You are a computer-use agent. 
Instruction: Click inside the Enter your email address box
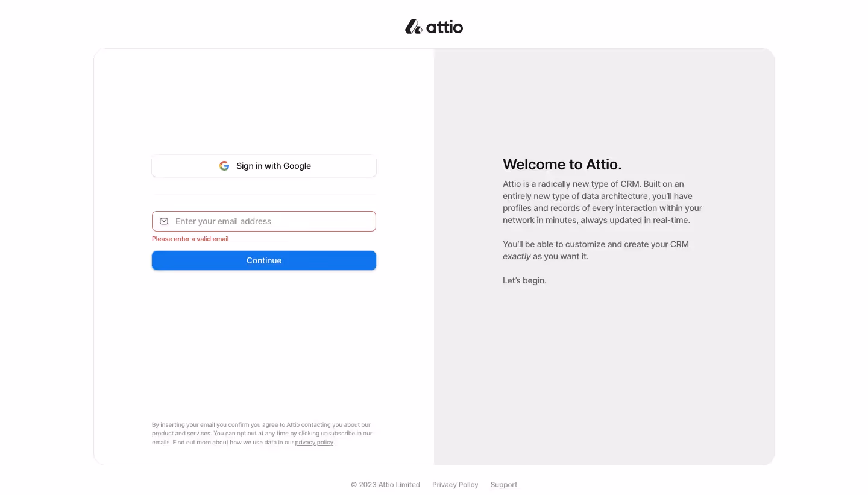[x=263, y=221]
